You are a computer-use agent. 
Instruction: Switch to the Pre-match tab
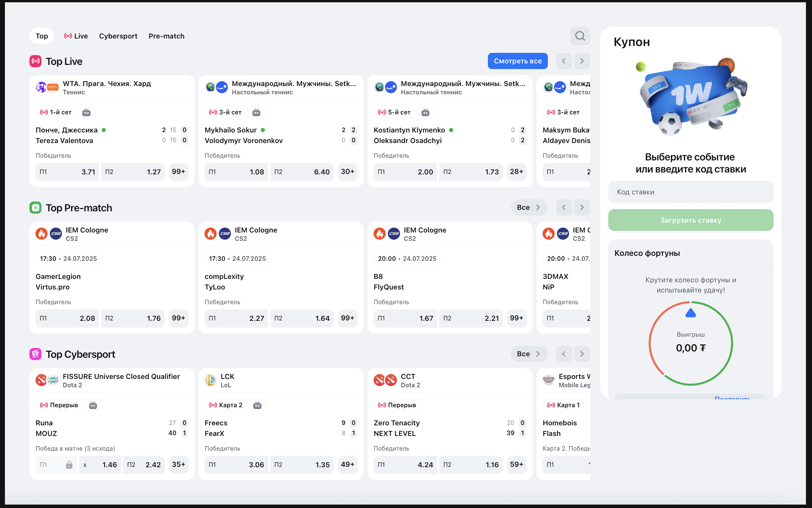click(x=166, y=36)
